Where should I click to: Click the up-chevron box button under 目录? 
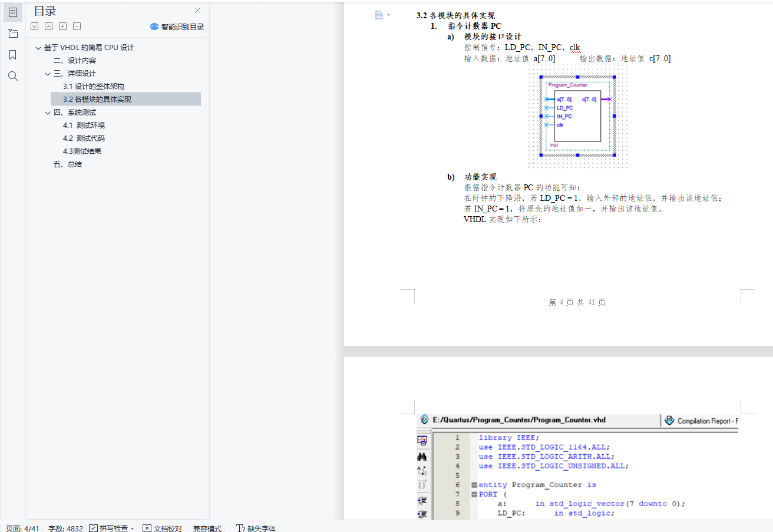(x=48, y=26)
